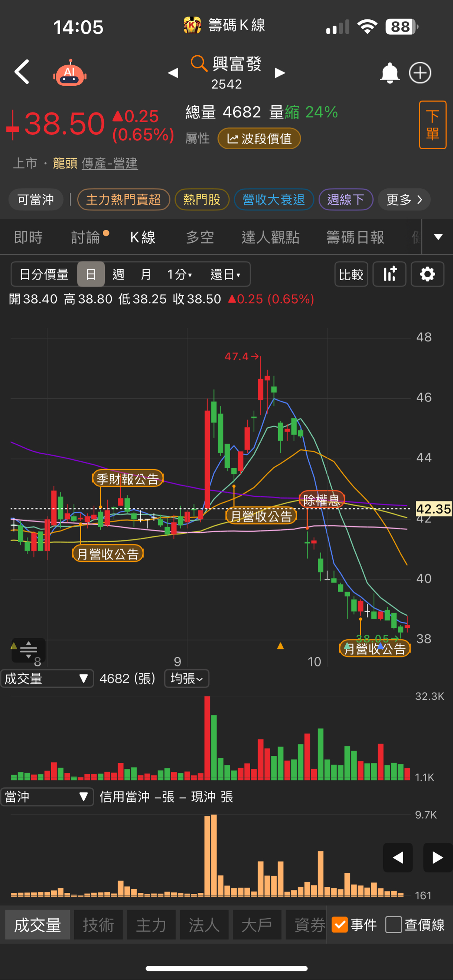This screenshot has width=453, height=980.
Task: Tap the 比較 compare button
Action: point(351,274)
